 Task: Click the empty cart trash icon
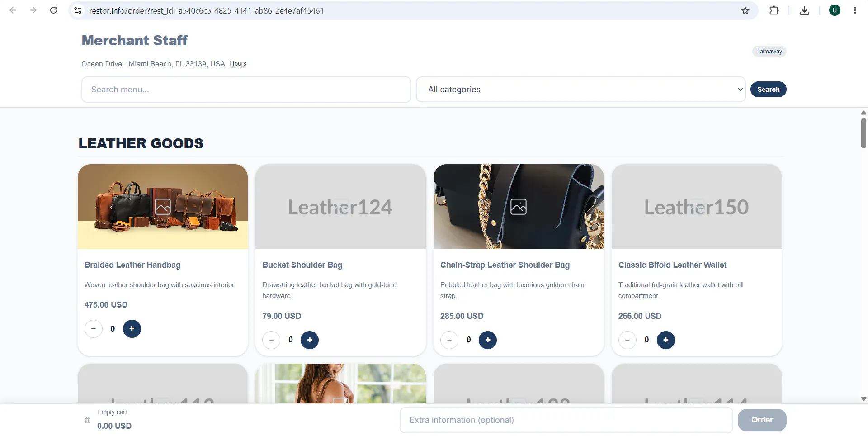[88, 420]
